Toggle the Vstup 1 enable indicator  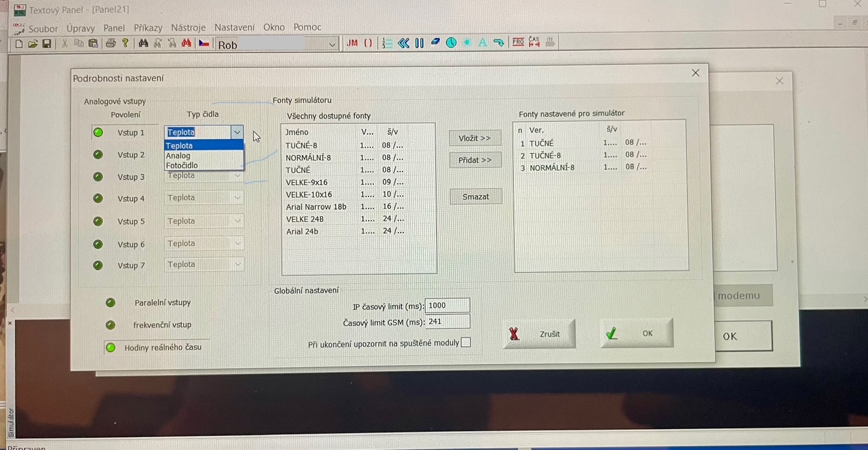click(x=98, y=132)
